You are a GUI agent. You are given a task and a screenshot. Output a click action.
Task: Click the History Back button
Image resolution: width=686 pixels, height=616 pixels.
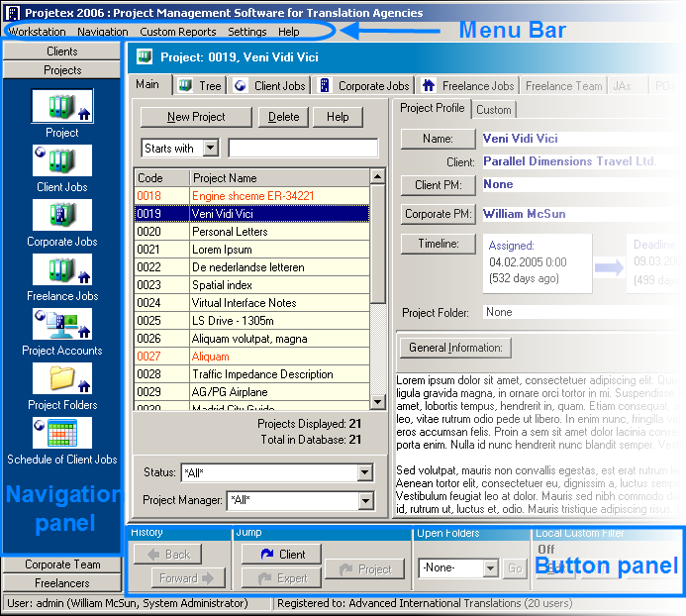tap(168, 555)
